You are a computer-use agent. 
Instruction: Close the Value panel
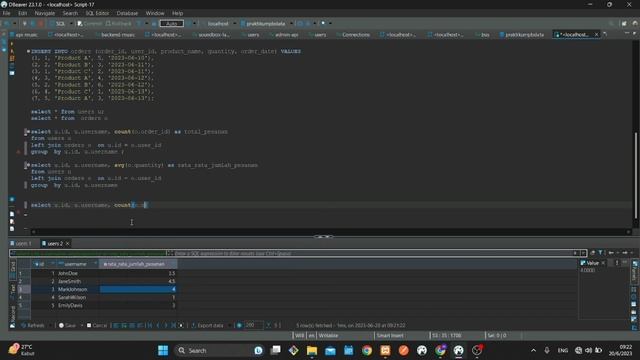603,263
